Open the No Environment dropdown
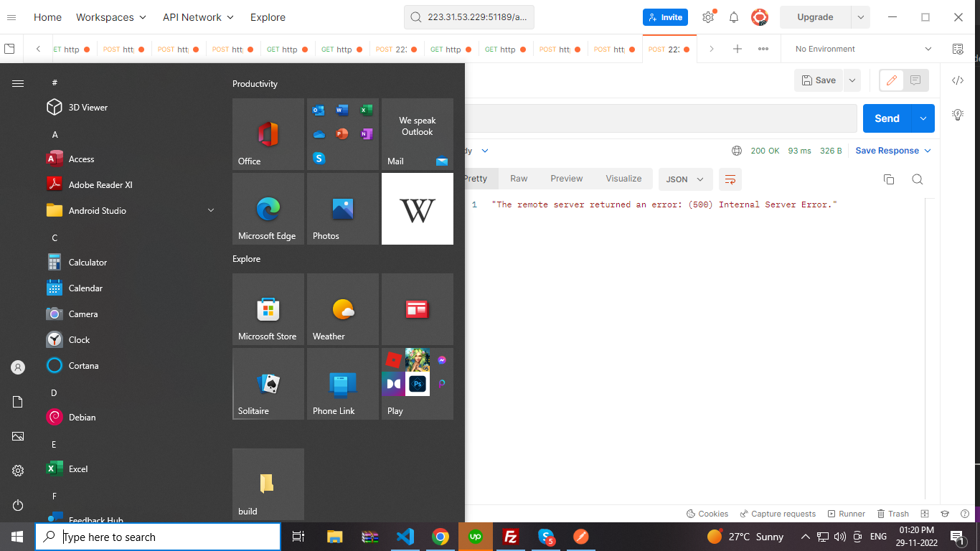The image size is (980, 551). click(863, 49)
